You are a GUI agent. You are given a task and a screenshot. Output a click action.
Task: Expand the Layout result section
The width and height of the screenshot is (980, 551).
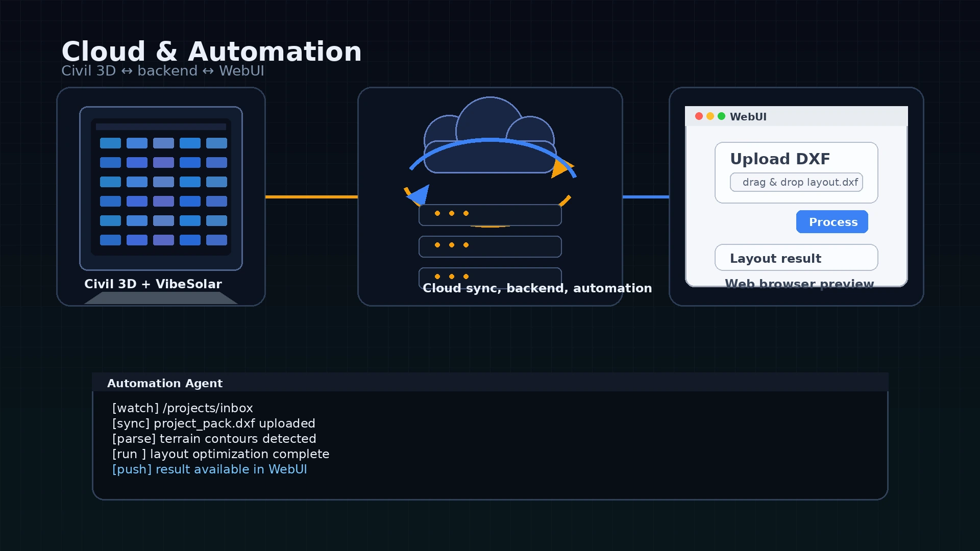click(x=796, y=258)
